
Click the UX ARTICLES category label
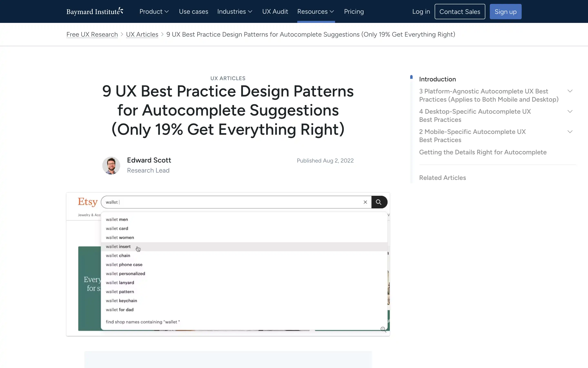[x=228, y=78]
